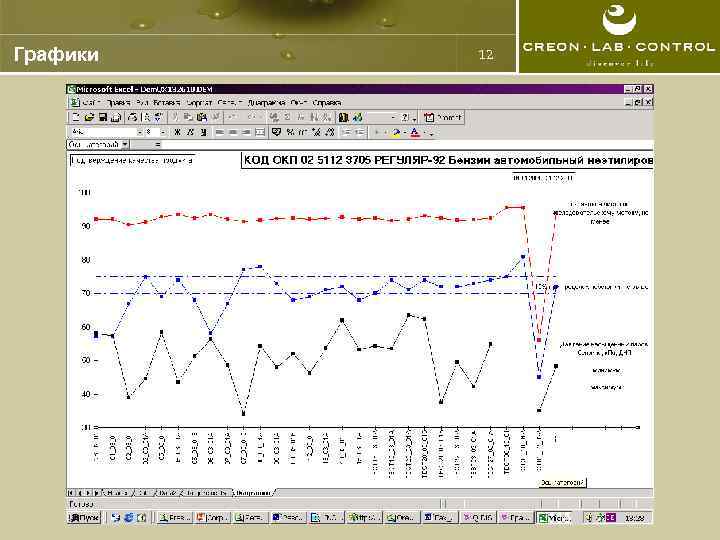The width and height of the screenshot is (720, 540).
Task: Click the Print icon in toolbar
Action: [132, 118]
